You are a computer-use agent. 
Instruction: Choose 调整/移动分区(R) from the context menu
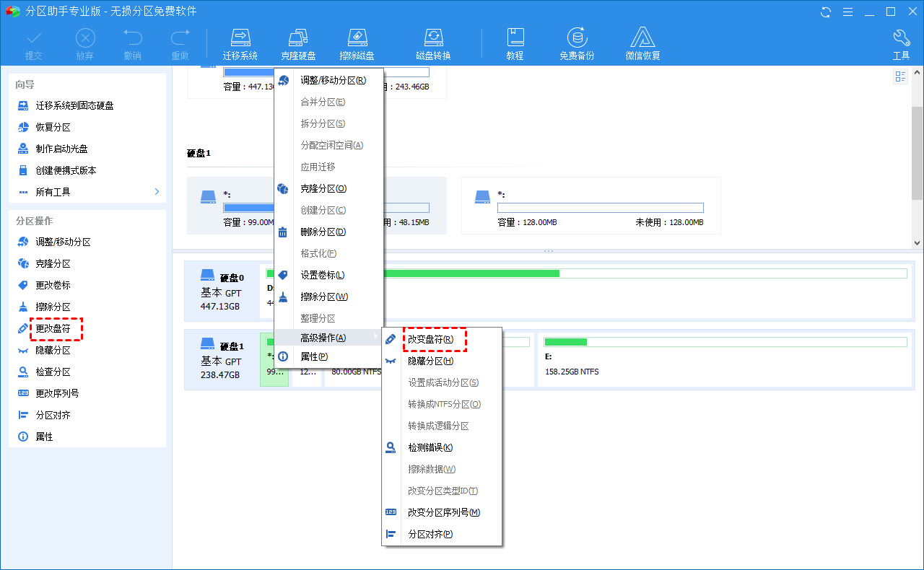coord(328,80)
